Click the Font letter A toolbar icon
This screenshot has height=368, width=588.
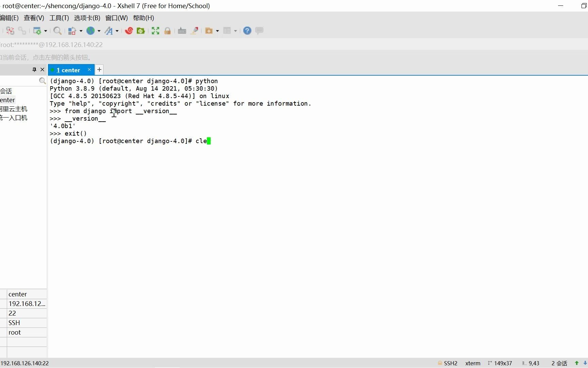click(x=109, y=31)
